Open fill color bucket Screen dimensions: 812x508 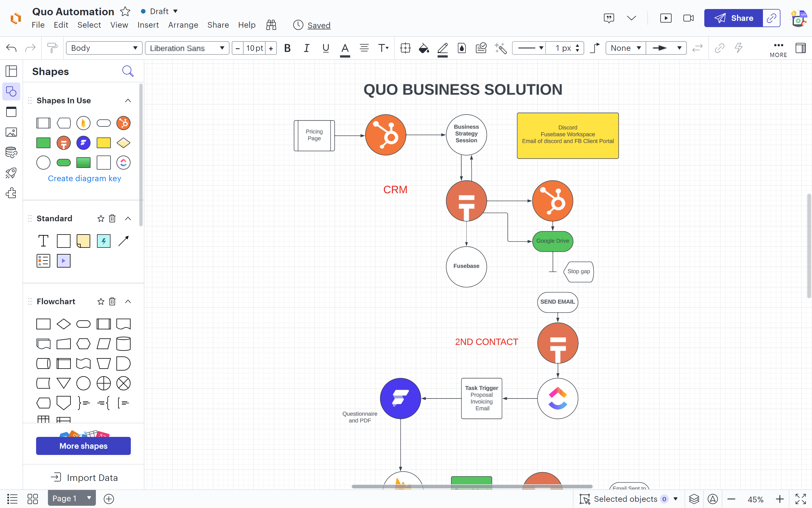click(x=424, y=48)
